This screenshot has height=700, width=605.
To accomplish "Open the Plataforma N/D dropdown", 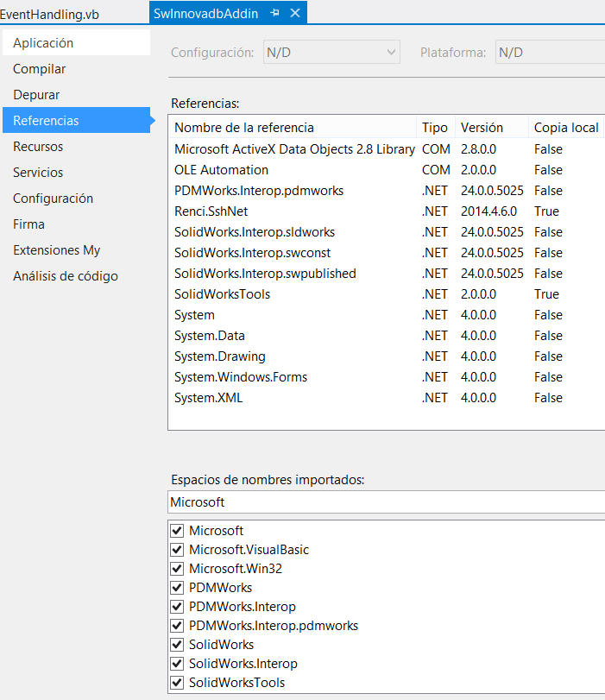I will (550, 53).
